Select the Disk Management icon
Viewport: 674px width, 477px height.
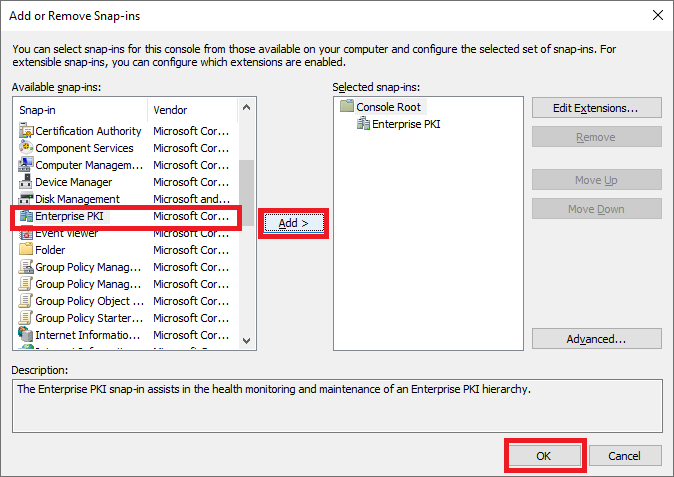(x=26, y=199)
